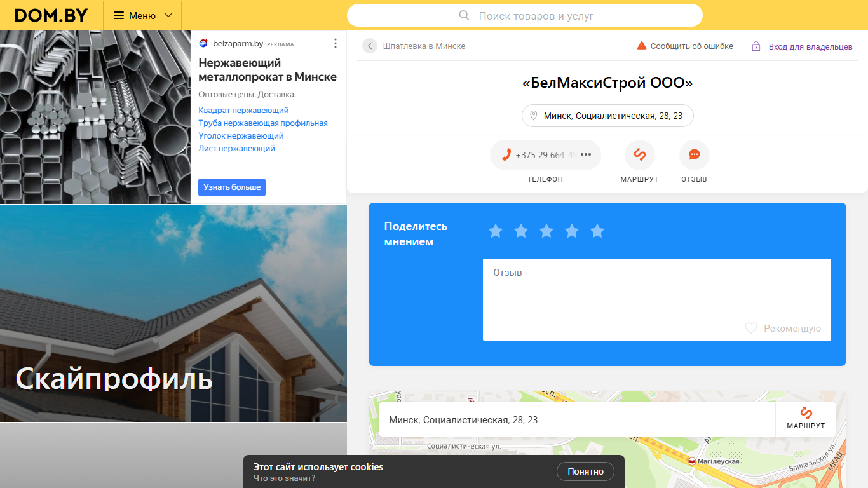Click the orange phone handset icon

(x=506, y=155)
